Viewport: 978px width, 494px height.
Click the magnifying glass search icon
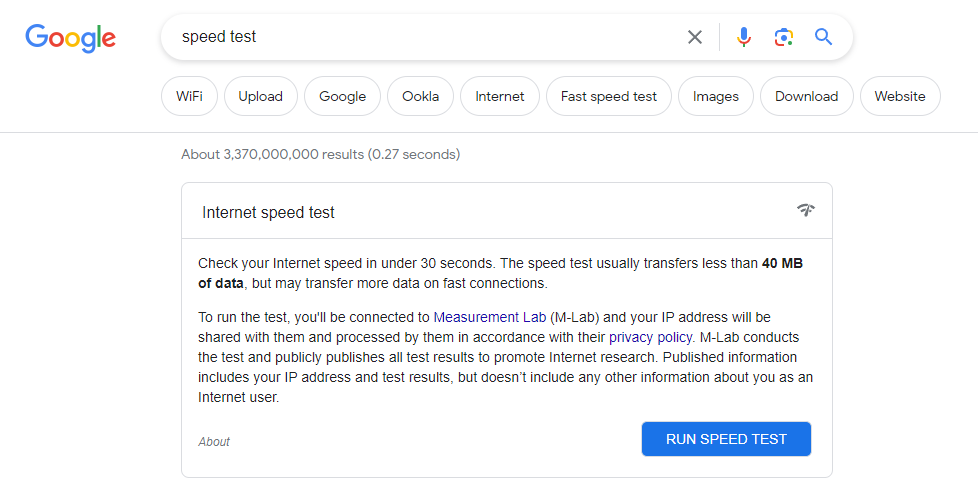823,37
